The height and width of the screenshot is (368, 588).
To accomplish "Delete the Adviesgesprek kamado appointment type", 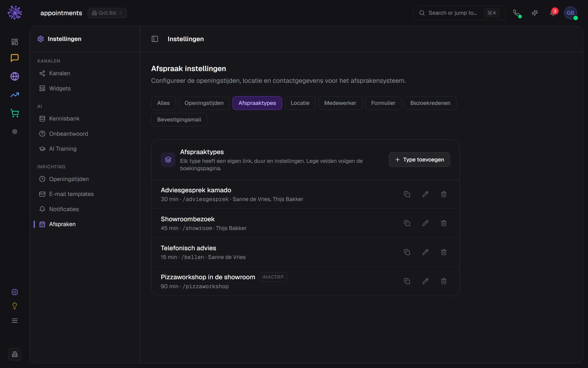I will pyautogui.click(x=443, y=194).
